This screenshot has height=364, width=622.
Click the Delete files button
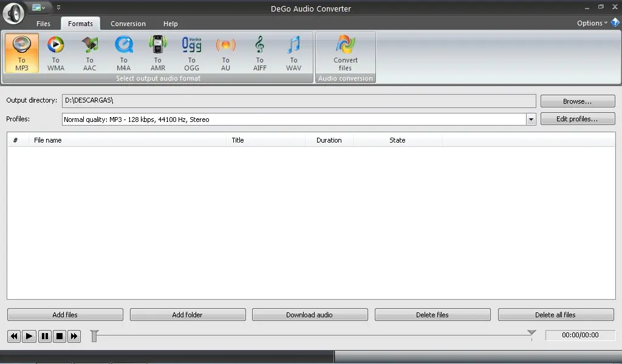[432, 315]
